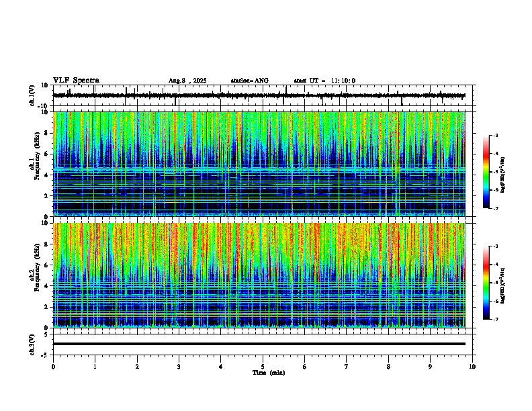This screenshot has height=411, width=532.
Task: Click the ch.1 spectrogram "6" kHz tick label
Action: click(x=47, y=154)
